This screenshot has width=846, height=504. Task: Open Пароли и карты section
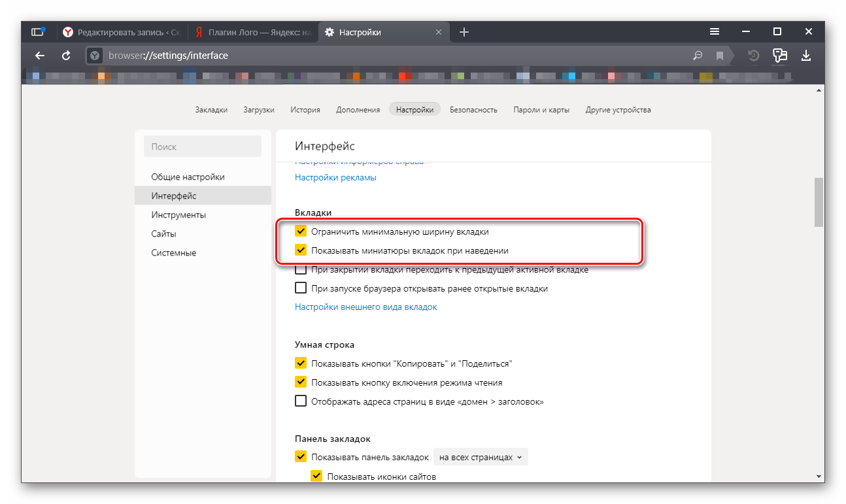click(541, 110)
